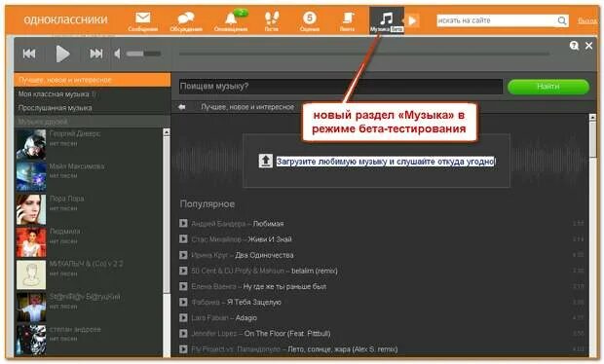Play Фабрика – Я Тебя Зацелую
The height and width of the screenshot is (364, 604).
pyautogui.click(x=183, y=302)
